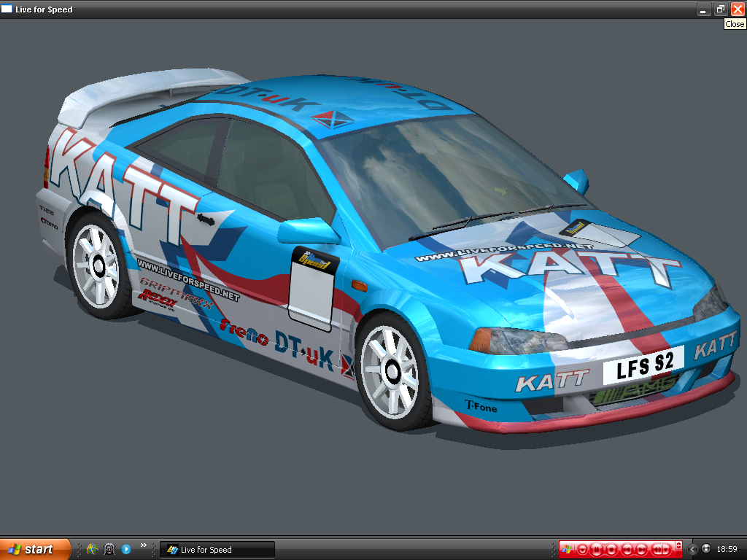Open the hooded figure quick launch icon
The width and height of the screenshot is (747, 560).
tap(109, 549)
